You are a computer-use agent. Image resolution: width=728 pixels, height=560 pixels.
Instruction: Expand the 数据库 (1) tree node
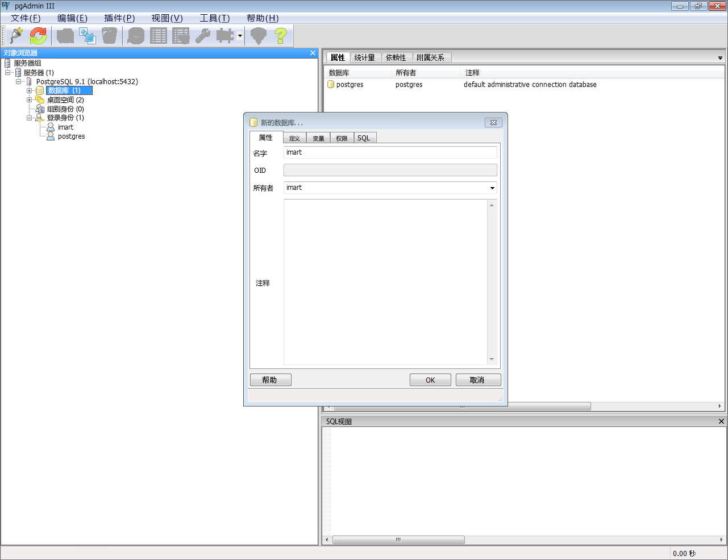(30, 90)
